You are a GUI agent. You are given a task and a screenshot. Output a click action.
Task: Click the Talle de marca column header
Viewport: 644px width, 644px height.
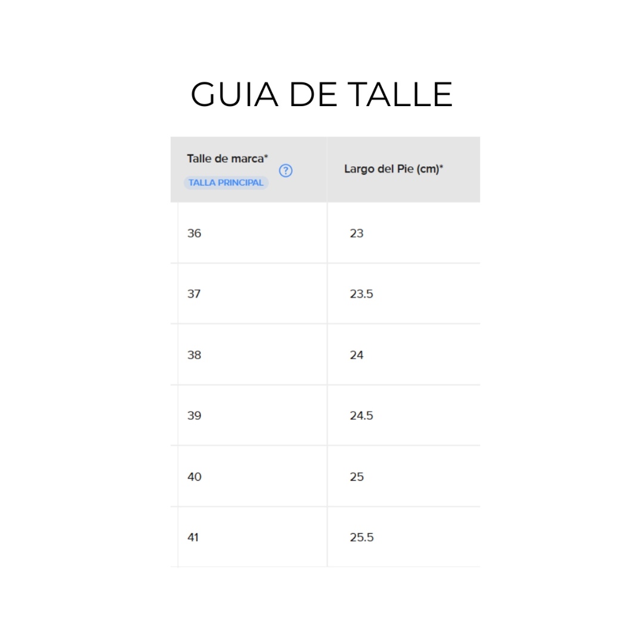227,159
